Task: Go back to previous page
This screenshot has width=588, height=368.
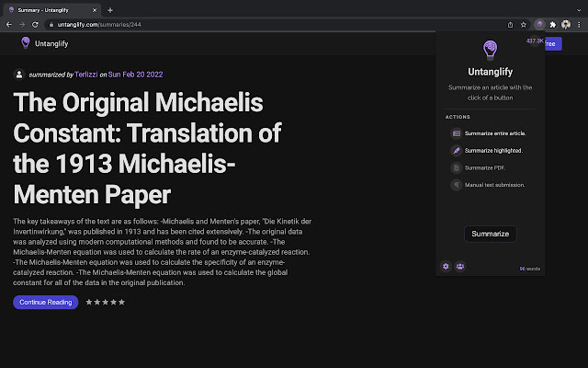Action: (x=9, y=24)
